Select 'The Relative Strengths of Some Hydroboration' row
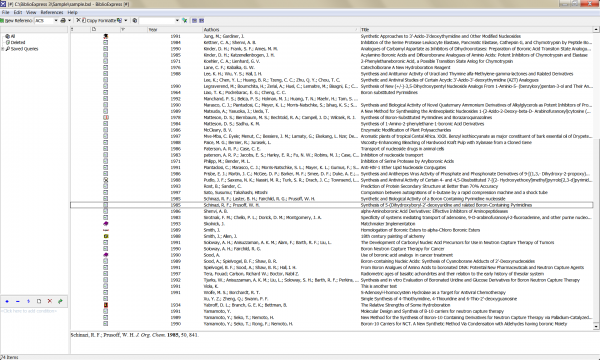This screenshot has width=600, height=360. click(x=331, y=305)
